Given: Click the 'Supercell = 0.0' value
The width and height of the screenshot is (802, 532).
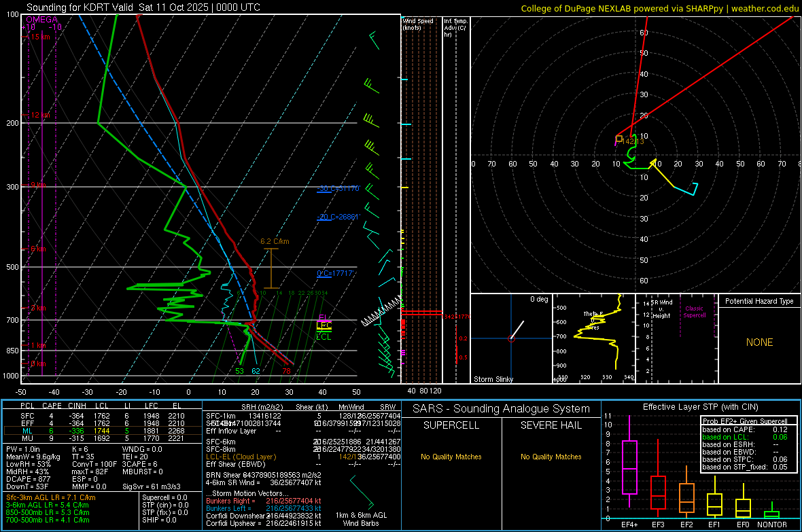Looking at the screenshot, I should click(164, 497).
